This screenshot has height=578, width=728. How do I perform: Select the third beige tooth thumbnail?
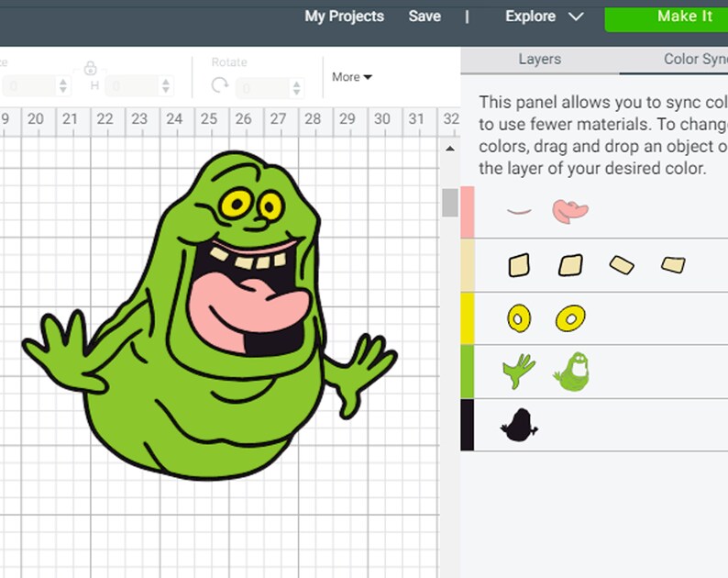[622, 265]
